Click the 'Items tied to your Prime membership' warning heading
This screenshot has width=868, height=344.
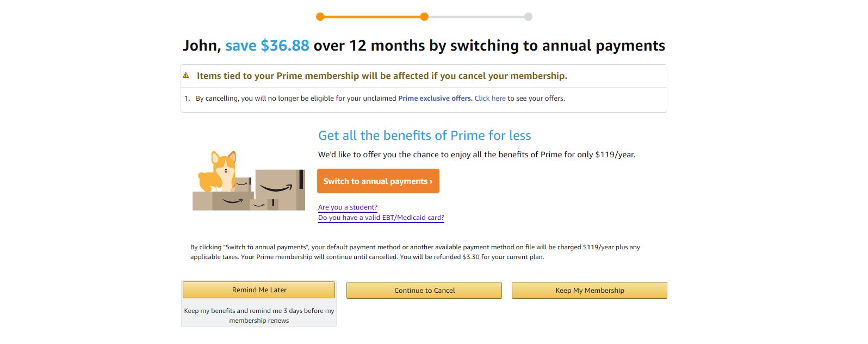tap(382, 76)
